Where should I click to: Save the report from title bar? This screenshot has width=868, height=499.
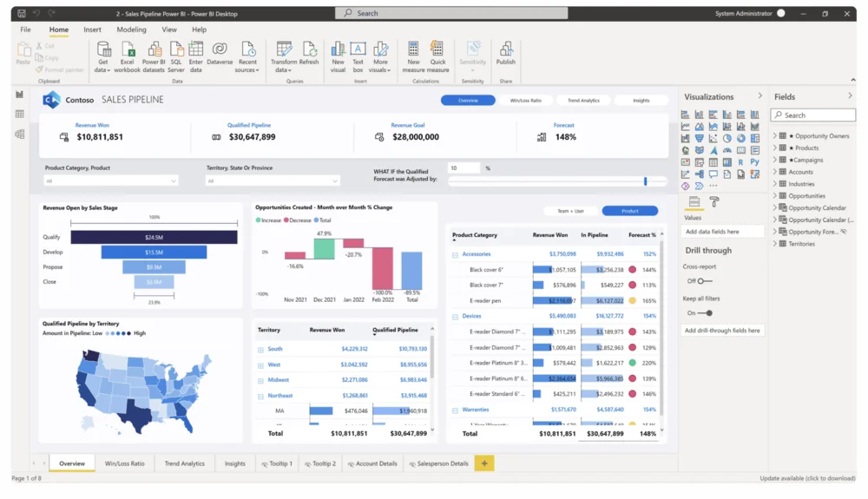[21, 13]
